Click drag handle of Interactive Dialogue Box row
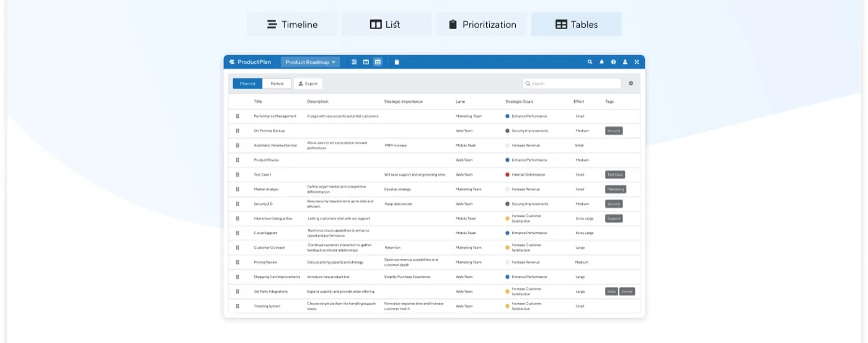 (237, 219)
